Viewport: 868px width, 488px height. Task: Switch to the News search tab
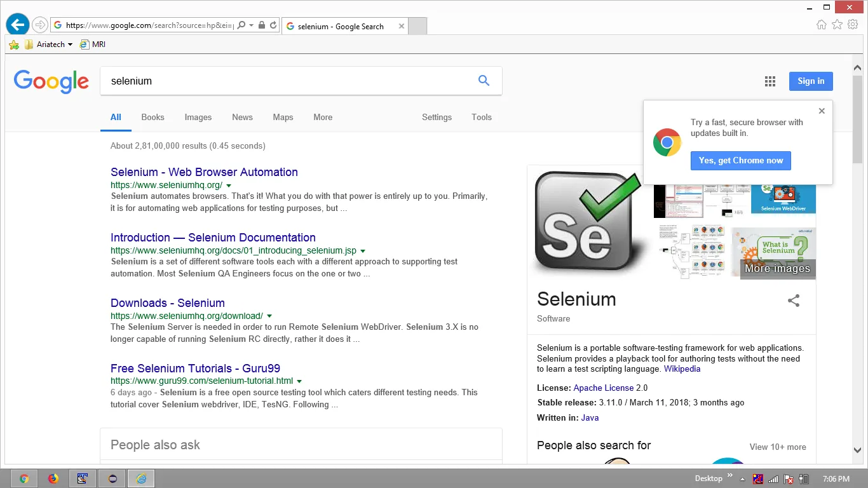tap(242, 118)
